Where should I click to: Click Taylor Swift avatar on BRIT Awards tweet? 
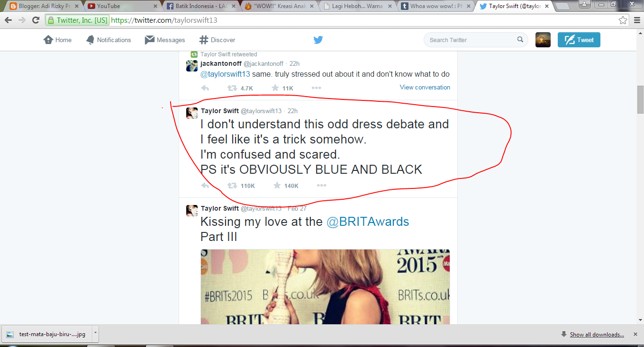192,211
